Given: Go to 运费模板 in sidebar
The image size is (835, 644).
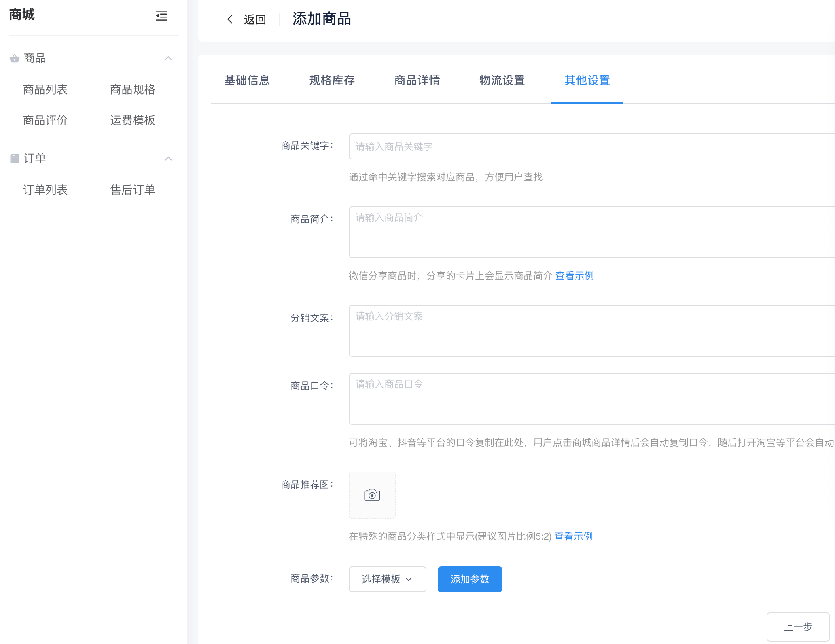Looking at the screenshot, I should point(132,120).
